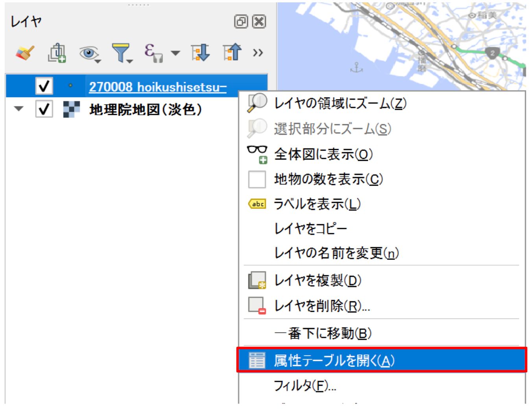Click the Collapse All layers icon
This screenshot has height=409, width=532.
coord(232,53)
